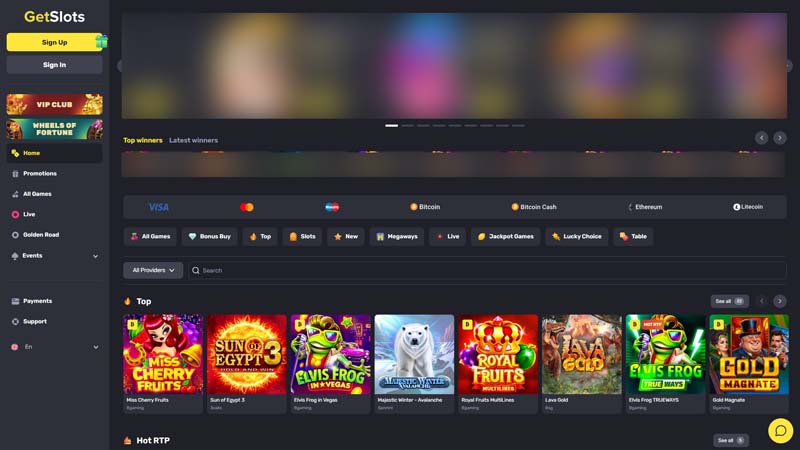Select the New category chip
The image size is (800, 450).
coord(345,237)
